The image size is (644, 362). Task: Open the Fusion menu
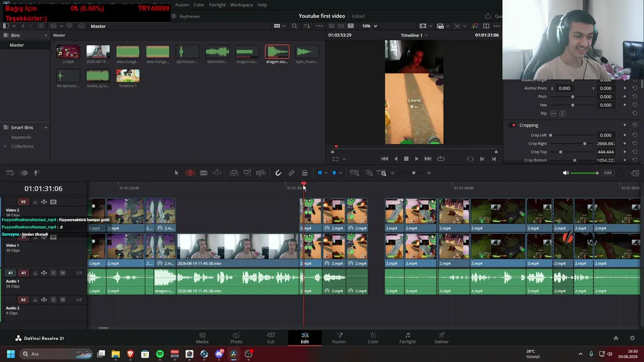click(x=182, y=5)
